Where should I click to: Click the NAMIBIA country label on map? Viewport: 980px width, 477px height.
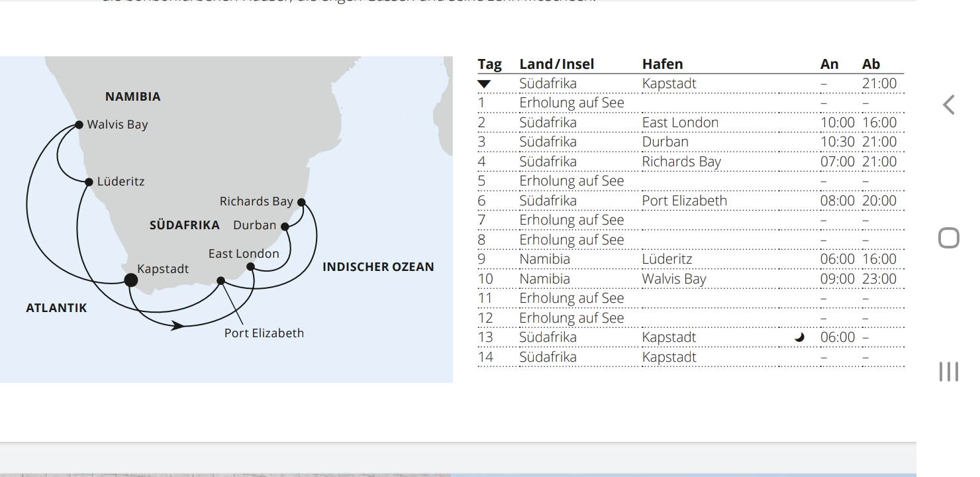coord(132,97)
